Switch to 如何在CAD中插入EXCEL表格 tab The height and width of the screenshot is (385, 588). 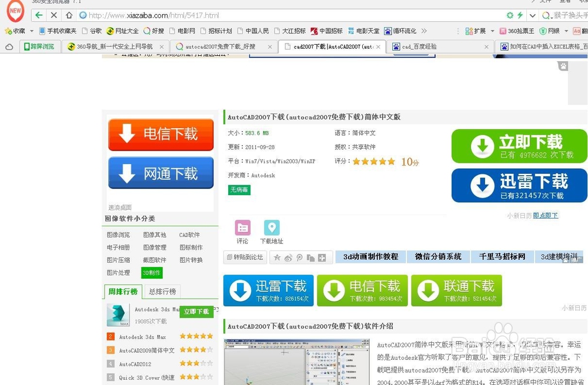coord(544,46)
